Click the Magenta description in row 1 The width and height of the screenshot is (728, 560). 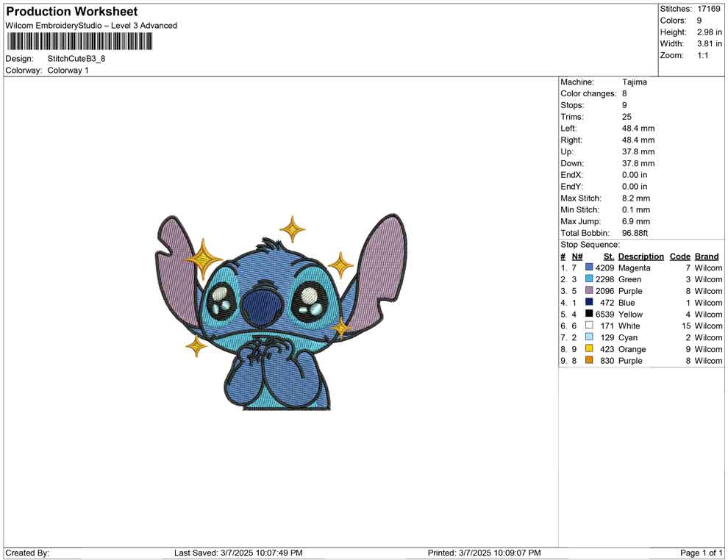[634, 268]
